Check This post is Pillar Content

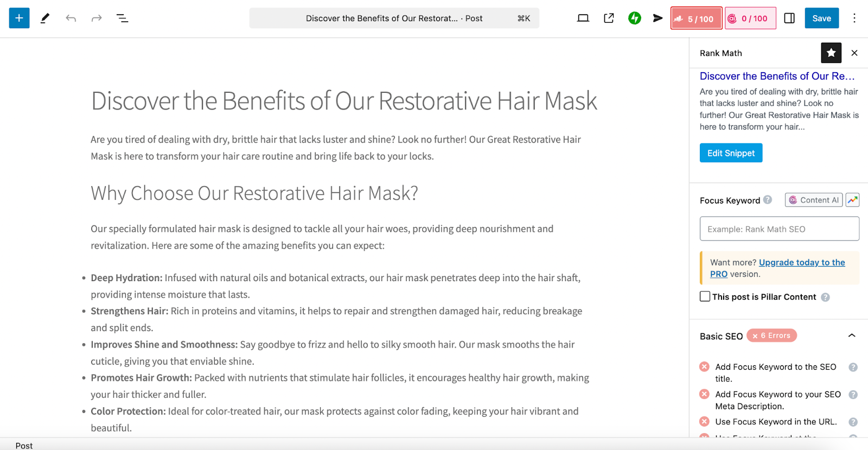coord(705,296)
